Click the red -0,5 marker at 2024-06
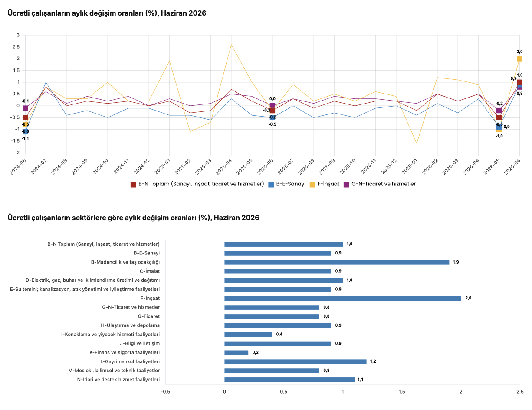The image size is (532, 410). pos(25,117)
